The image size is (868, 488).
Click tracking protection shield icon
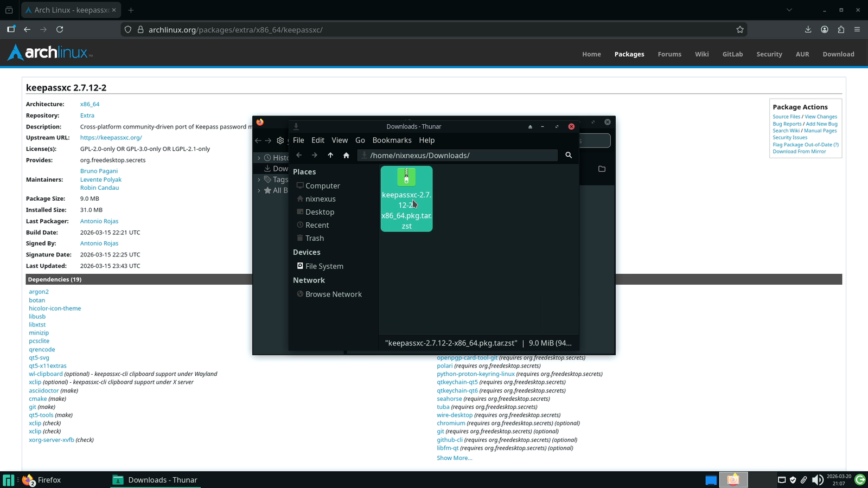coord(128,29)
